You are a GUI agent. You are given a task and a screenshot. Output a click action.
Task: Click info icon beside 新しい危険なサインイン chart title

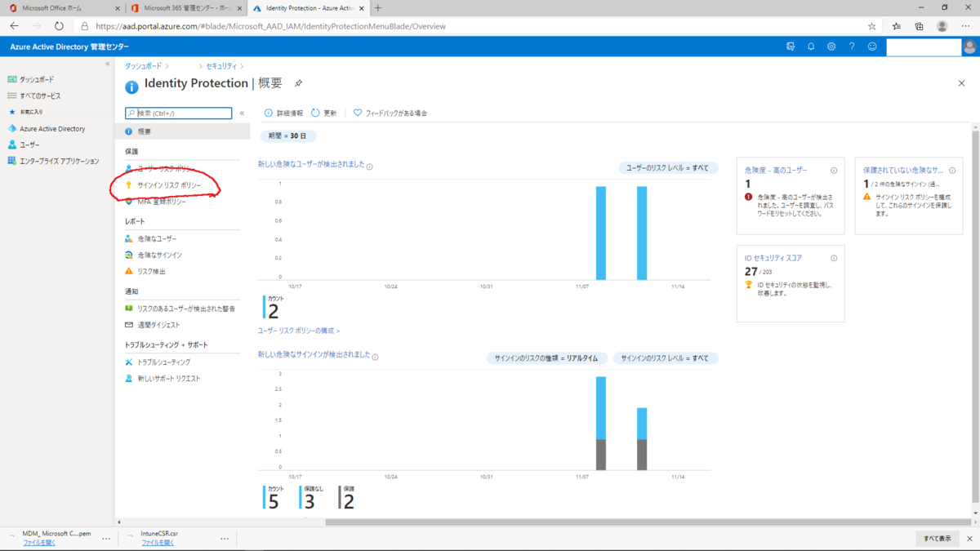pyautogui.click(x=375, y=357)
